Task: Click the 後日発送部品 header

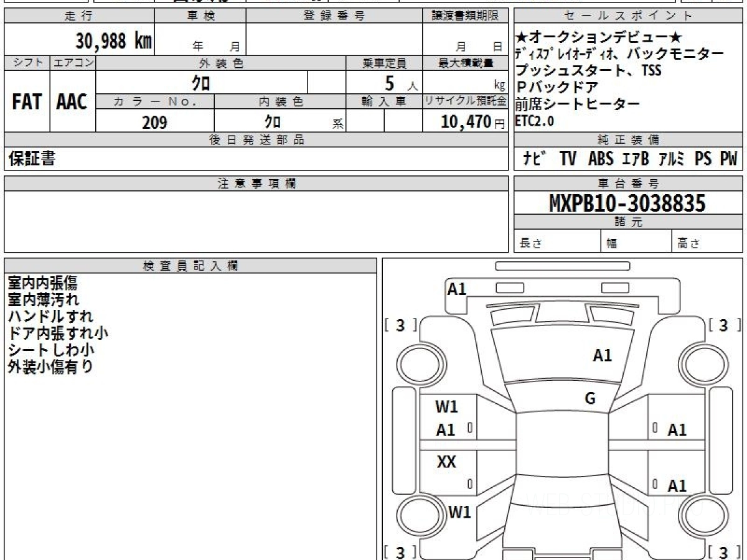Action: pos(256,140)
